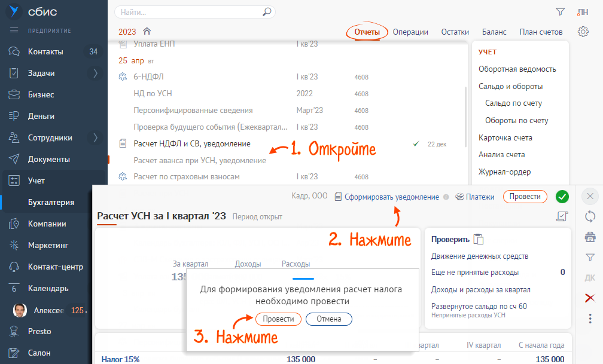Screen dimensions: 603x364
Task: Open the settings gear icon
Action: coord(583,32)
